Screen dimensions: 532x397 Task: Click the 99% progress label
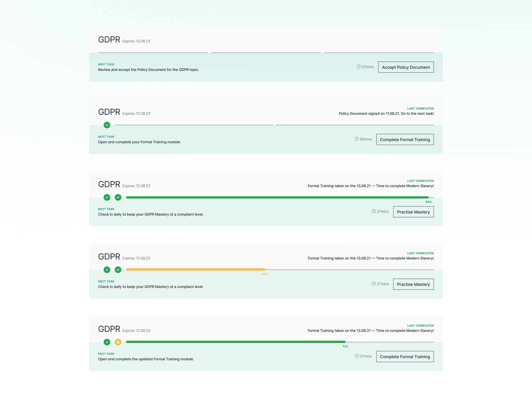coord(428,202)
